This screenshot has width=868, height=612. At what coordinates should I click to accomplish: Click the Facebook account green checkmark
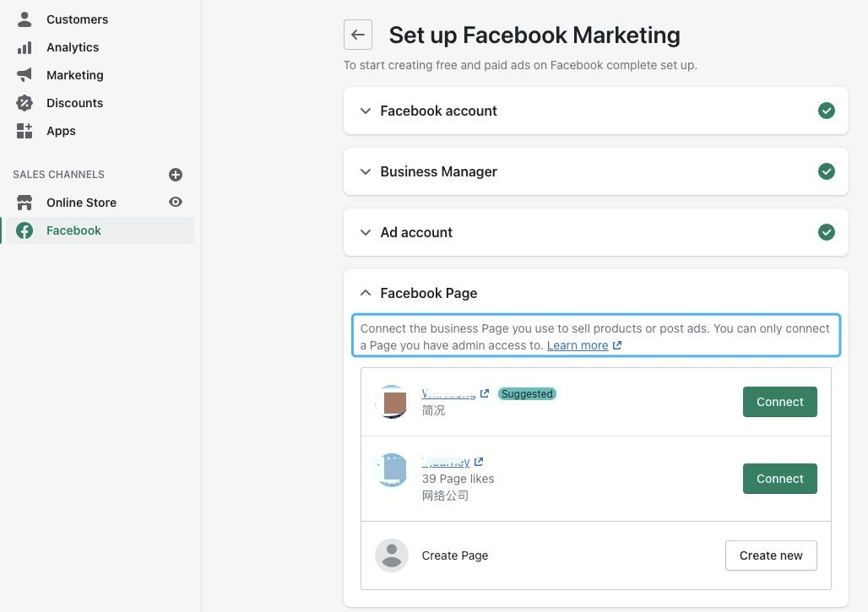[x=827, y=111]
